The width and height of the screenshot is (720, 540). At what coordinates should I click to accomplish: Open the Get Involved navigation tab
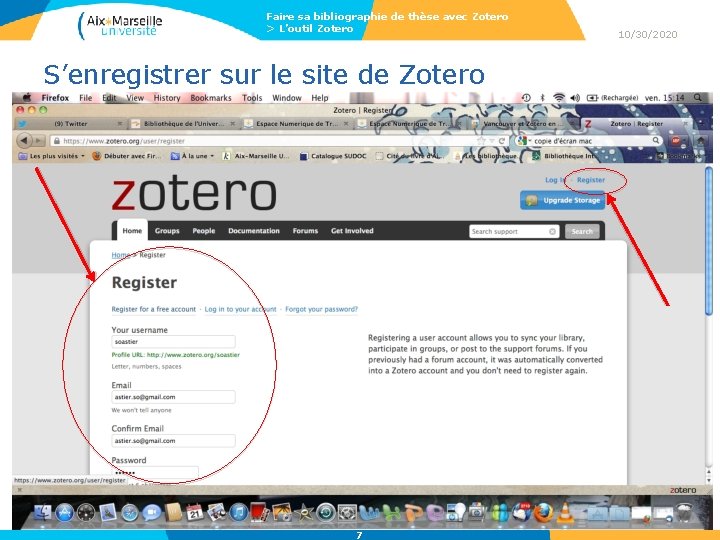(352, 231)
